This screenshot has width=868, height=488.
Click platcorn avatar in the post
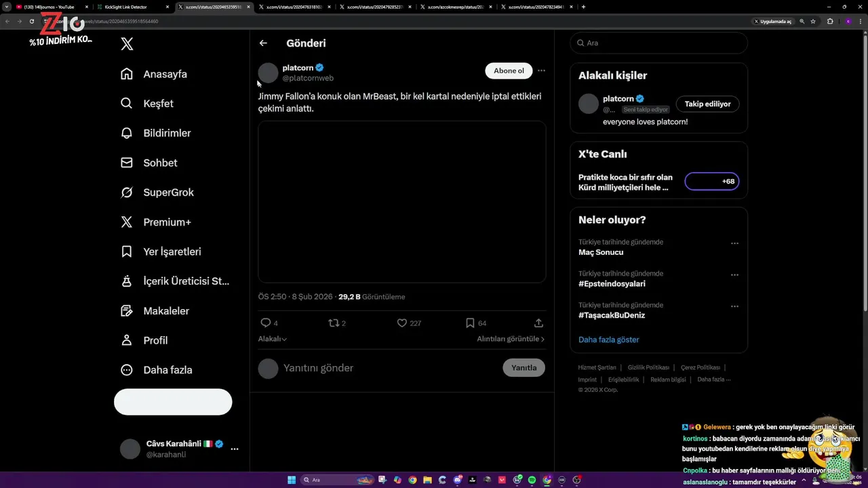tap(268, 73)
